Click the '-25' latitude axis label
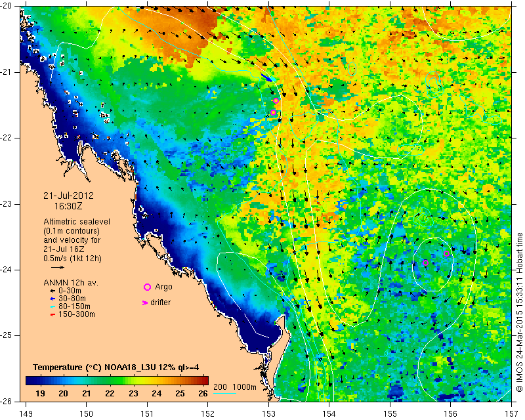 point(7,335)
